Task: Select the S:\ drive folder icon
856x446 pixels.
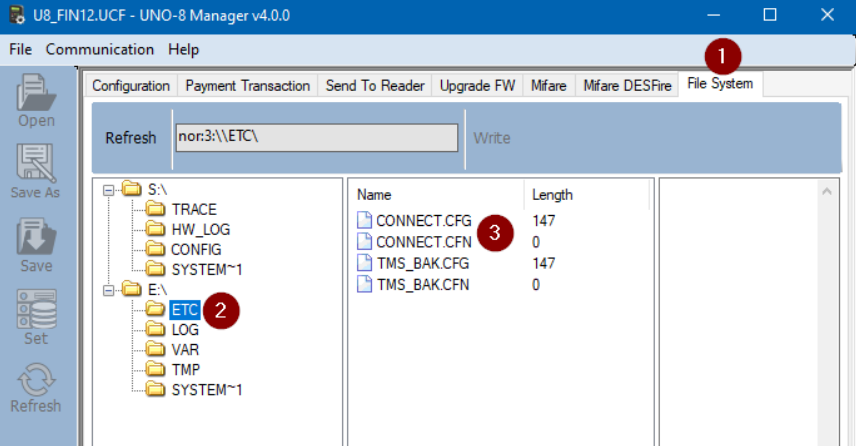Action: (x=132, y=189)
